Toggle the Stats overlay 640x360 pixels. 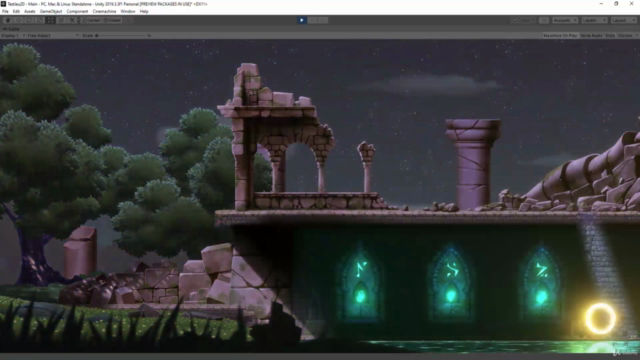point(610,36)
